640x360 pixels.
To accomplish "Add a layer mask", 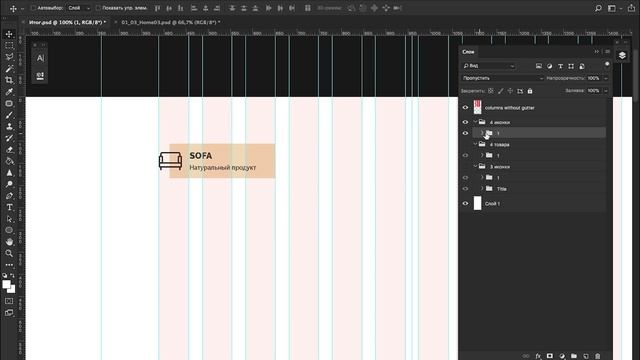I will [550, 356].
